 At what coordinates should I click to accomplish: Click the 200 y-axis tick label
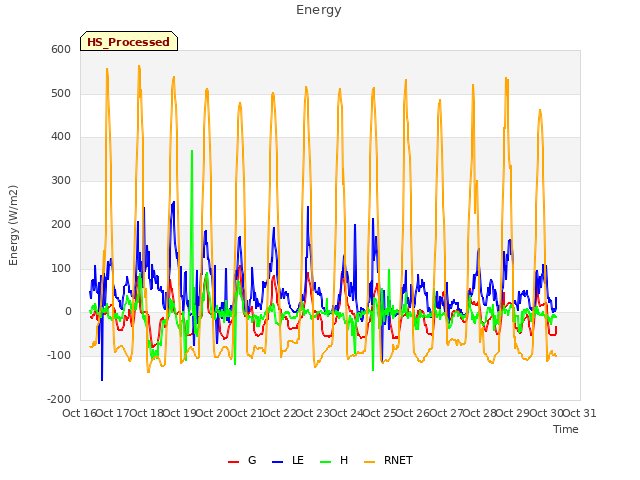pos(61,224)
